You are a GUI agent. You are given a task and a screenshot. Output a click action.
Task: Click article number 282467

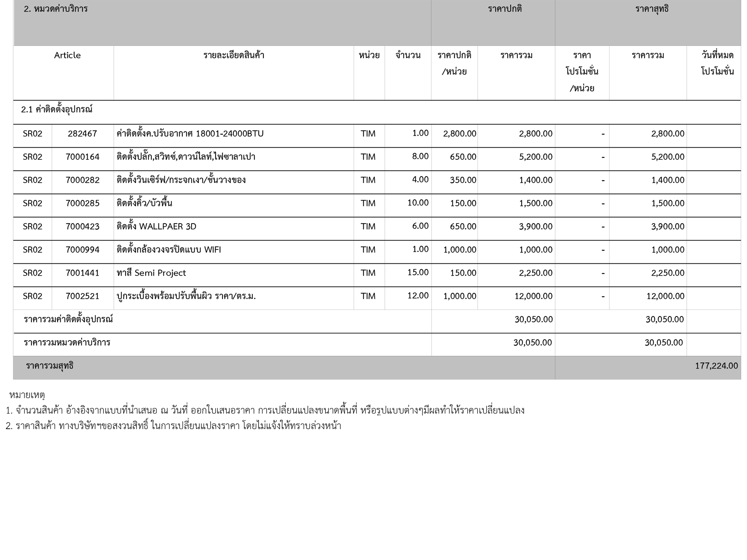(x=82, y=134)
